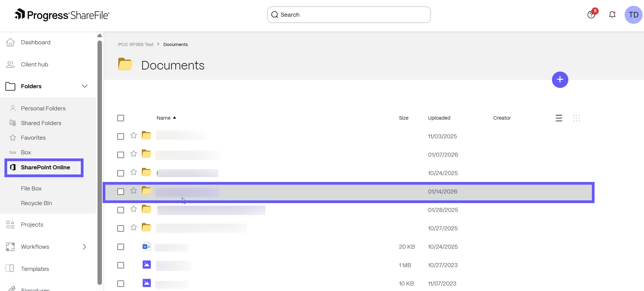This screenshot has width=644, height=291.
Task: Click the purple plus create button
Action: click(x=560, y=80)
